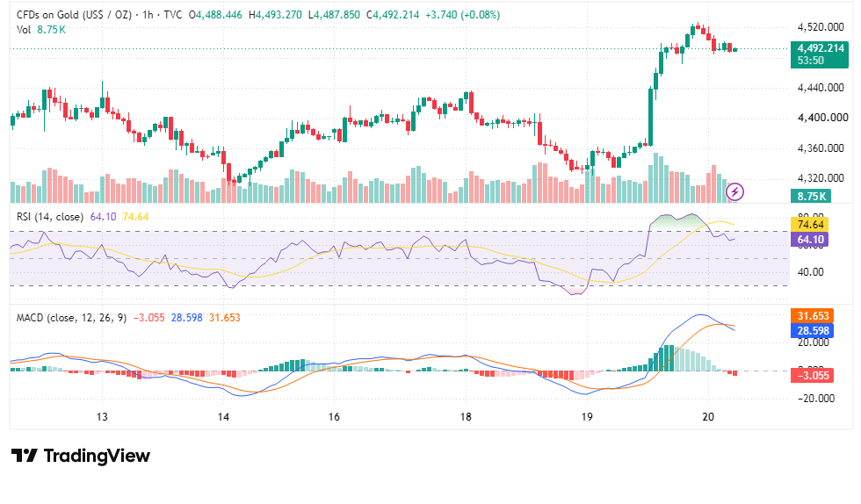Select date marker 16 on time axis
The height and width of the screenshot is (504, 861).
tap(334, 417)
